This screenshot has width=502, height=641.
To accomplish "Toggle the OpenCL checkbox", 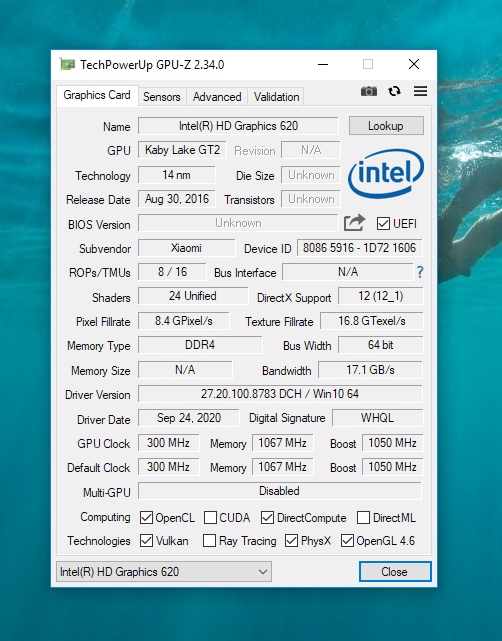I will pyautogui.click(x=146, y=518).
